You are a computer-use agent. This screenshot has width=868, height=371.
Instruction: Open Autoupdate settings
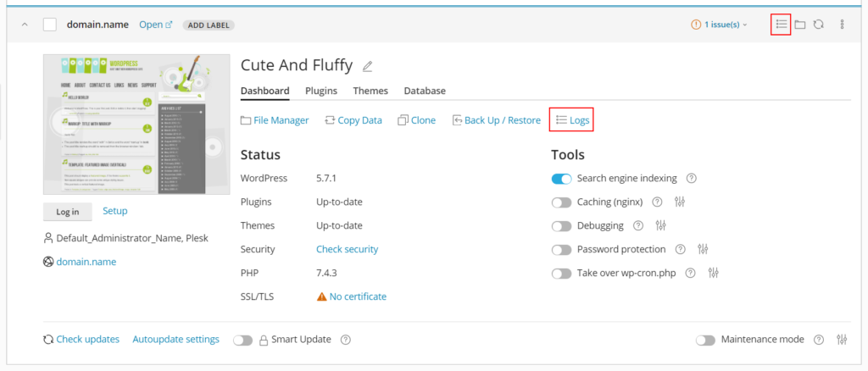(176, 340)
